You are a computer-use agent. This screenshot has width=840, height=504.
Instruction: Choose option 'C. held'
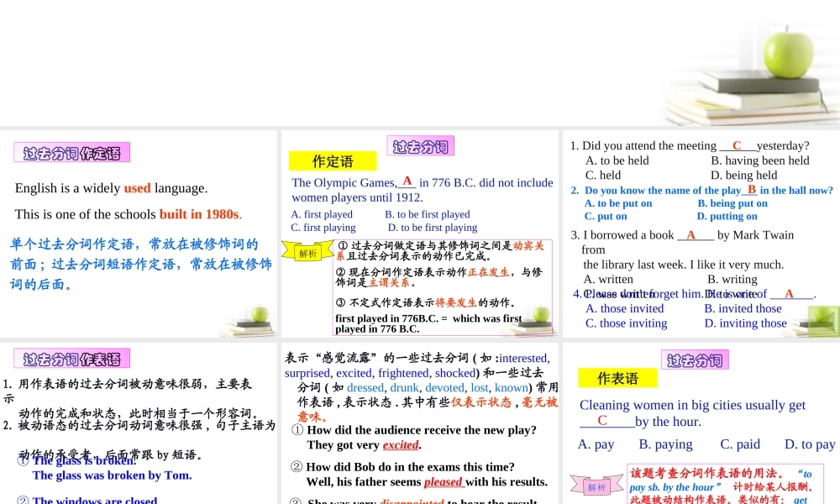tap(603, 176)
